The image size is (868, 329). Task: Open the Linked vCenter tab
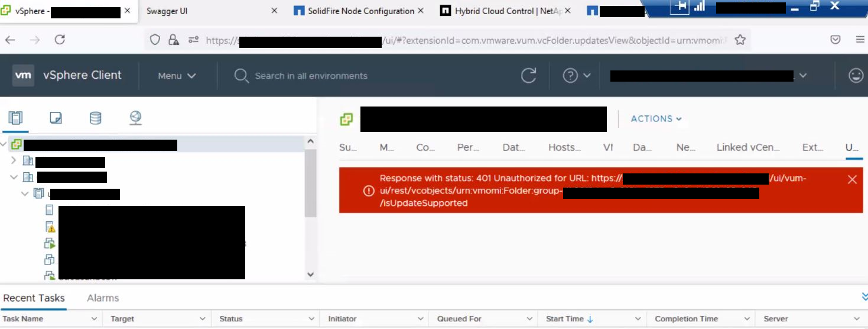[747, 148]
